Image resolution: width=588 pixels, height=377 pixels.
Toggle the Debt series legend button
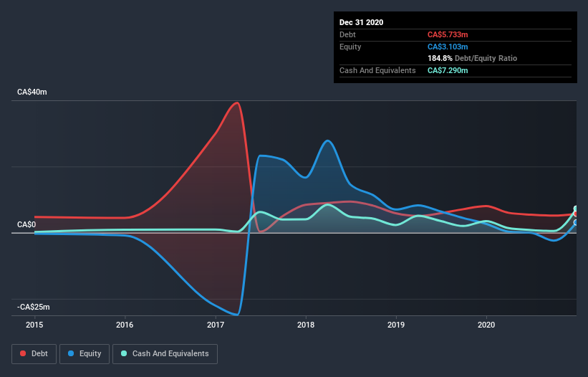click(x=34, y=354)
